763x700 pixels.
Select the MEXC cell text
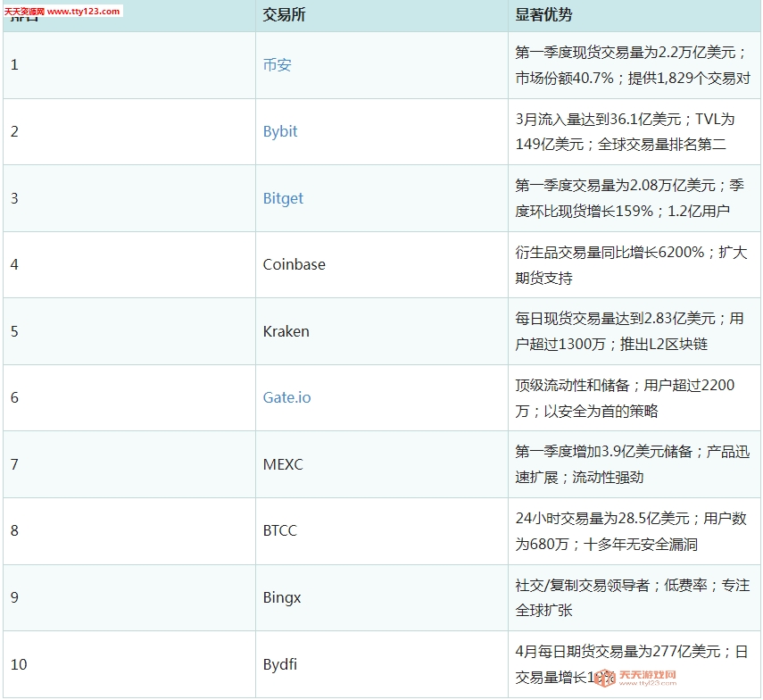(x=283, y=464)
